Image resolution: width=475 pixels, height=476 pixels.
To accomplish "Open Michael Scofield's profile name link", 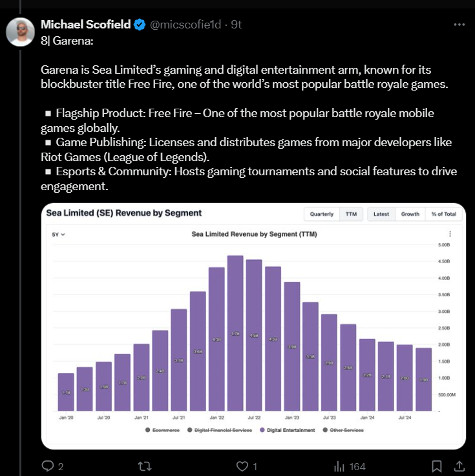I will tap(85, 25).
